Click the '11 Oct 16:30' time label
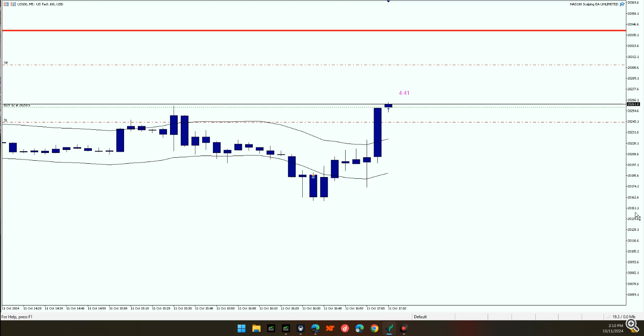Image resolution: width=644 pixels, height=336 pixels. (311, 308)
